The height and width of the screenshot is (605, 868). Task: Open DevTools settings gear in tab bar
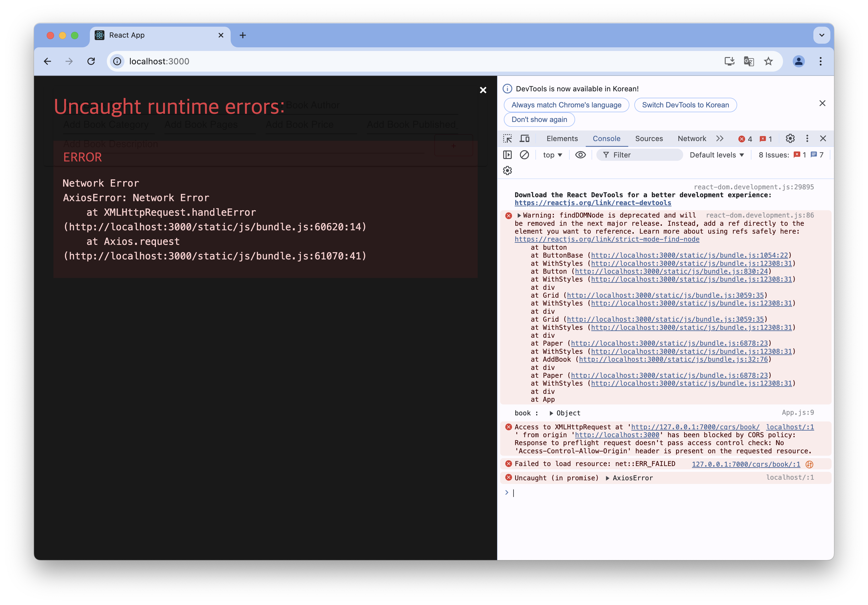tap(790, 139)
